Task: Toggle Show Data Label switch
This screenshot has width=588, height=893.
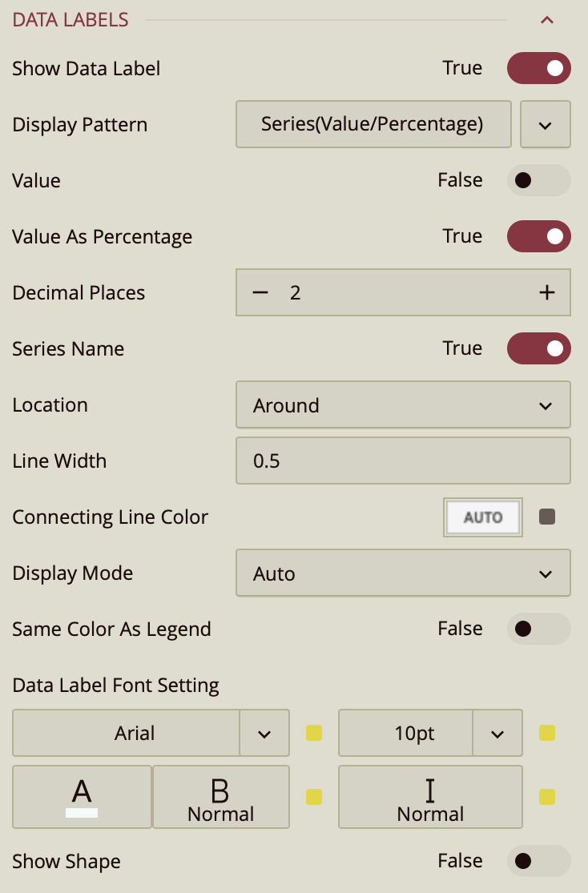Action: coord(538,68)
